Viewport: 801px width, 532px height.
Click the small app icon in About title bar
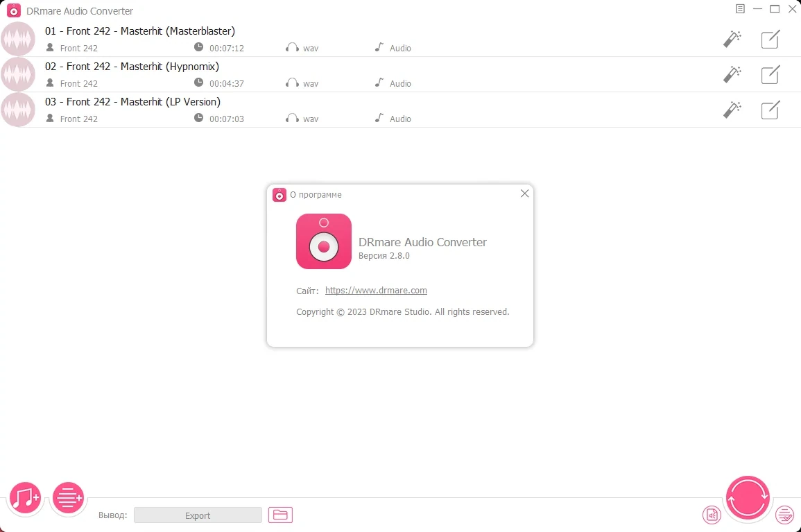point(279,195)
